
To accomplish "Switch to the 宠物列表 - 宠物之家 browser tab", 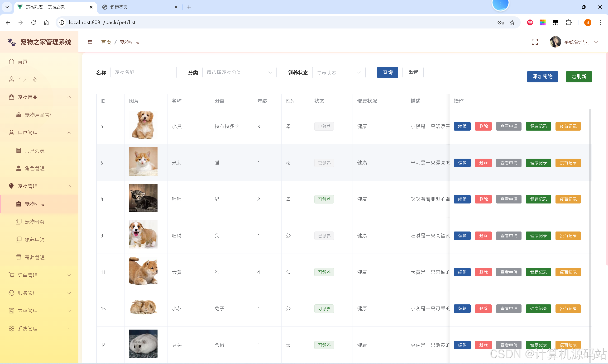I will 55,7.
